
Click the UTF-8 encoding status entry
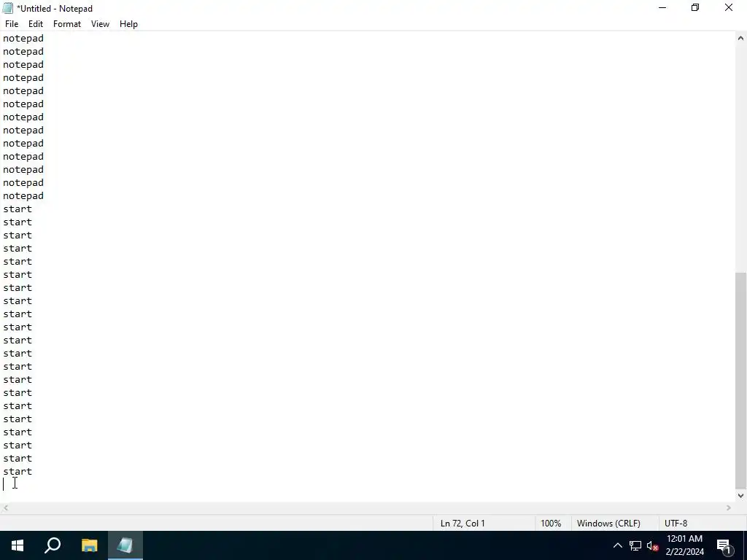676,524
